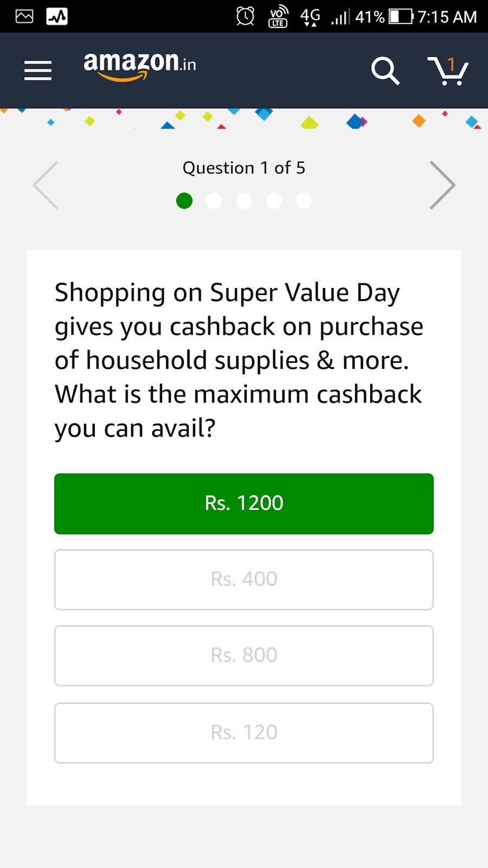Go to the next question arrow
Image resolution: width=488 pixels, height=868 pixels.
pos(442,185)
